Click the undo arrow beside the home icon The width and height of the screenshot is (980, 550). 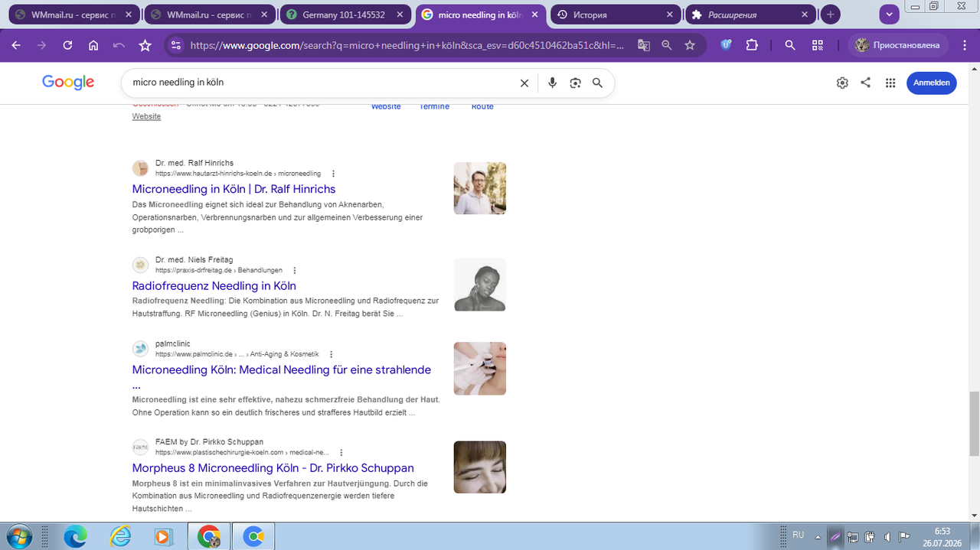click(x=119, y=45)
